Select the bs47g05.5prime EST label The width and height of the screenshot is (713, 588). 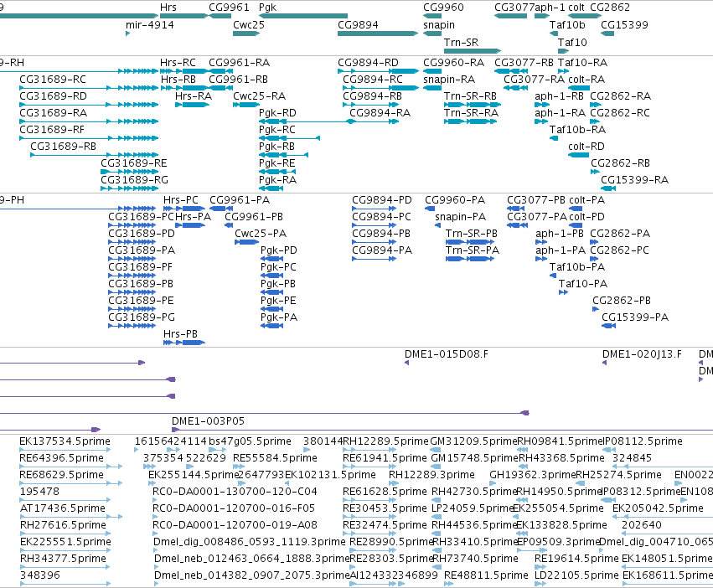(x=250, y=441)
